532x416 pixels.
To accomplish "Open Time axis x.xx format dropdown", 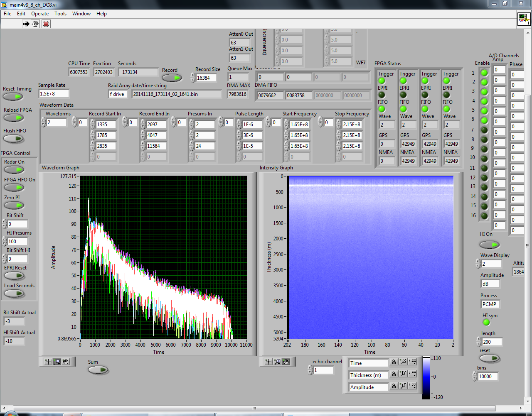I will pos(412,362).
